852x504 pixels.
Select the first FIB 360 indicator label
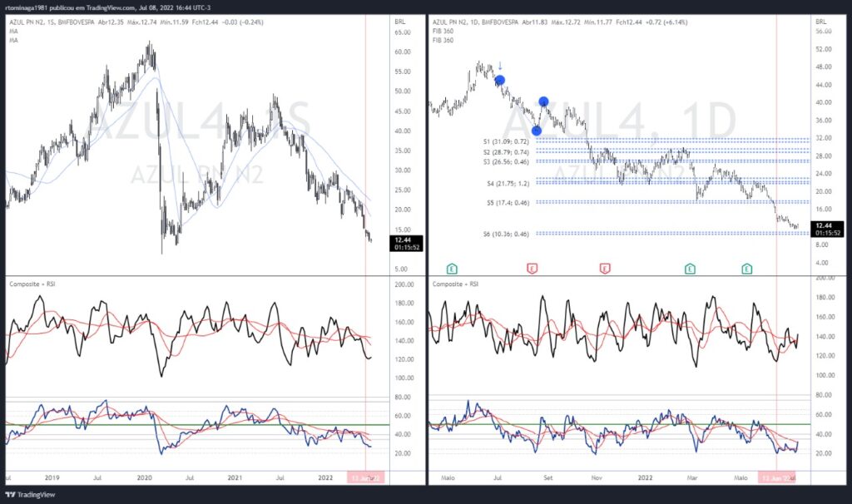pos(443,32)
